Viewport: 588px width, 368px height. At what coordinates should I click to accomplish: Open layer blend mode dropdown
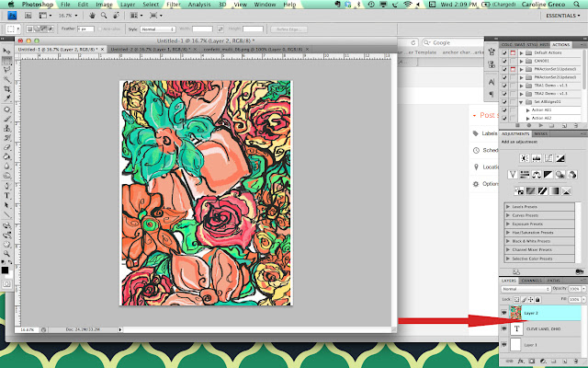(x=526, y=289)
